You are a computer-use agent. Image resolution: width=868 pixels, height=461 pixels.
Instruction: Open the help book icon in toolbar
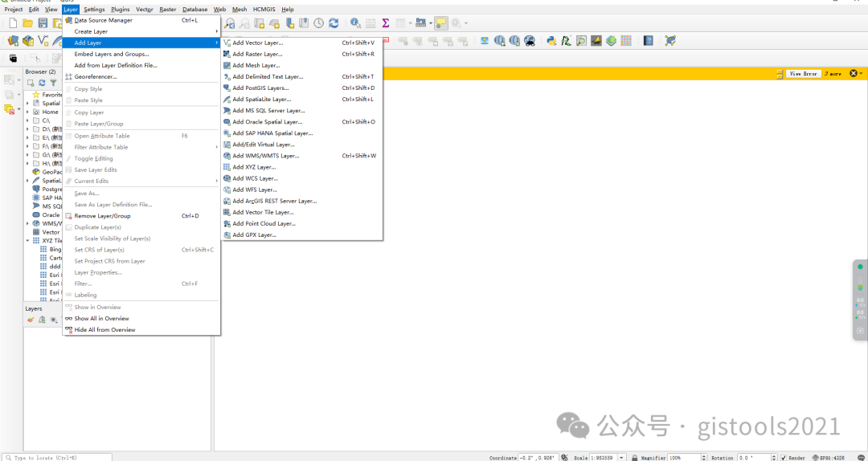point(649,40)
